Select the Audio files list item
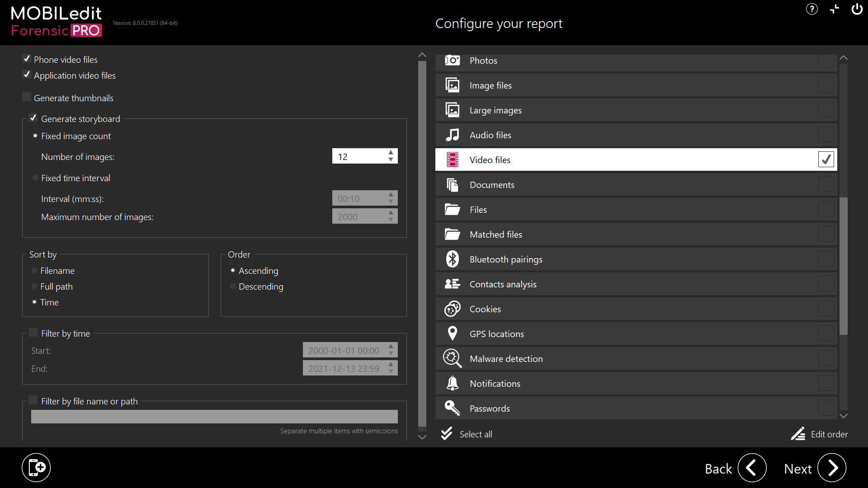Image resolution: width=868 pixels, height=488 pixels. (491, 135)
